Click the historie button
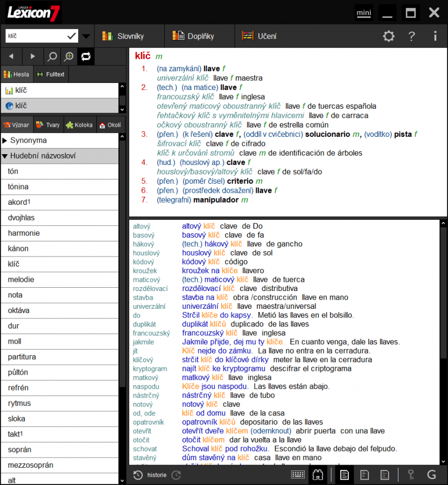 coord(156,475)
